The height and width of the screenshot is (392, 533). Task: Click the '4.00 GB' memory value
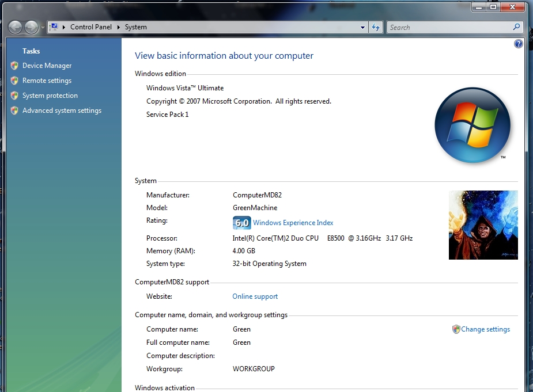coord(244,251)
